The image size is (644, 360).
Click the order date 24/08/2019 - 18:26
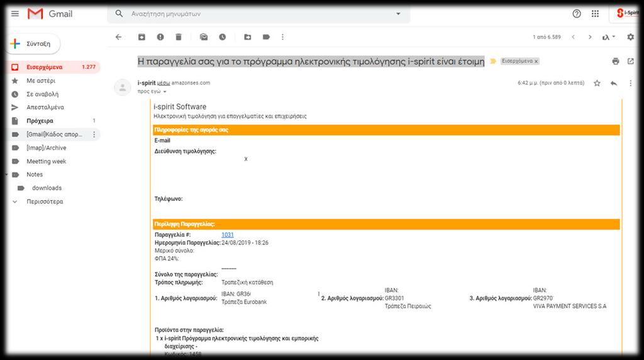[x=245, y=243]
